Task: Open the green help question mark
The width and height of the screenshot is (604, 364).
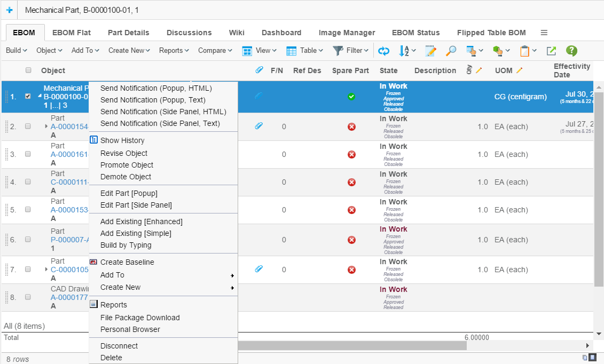Action: (x=571, y=51)
